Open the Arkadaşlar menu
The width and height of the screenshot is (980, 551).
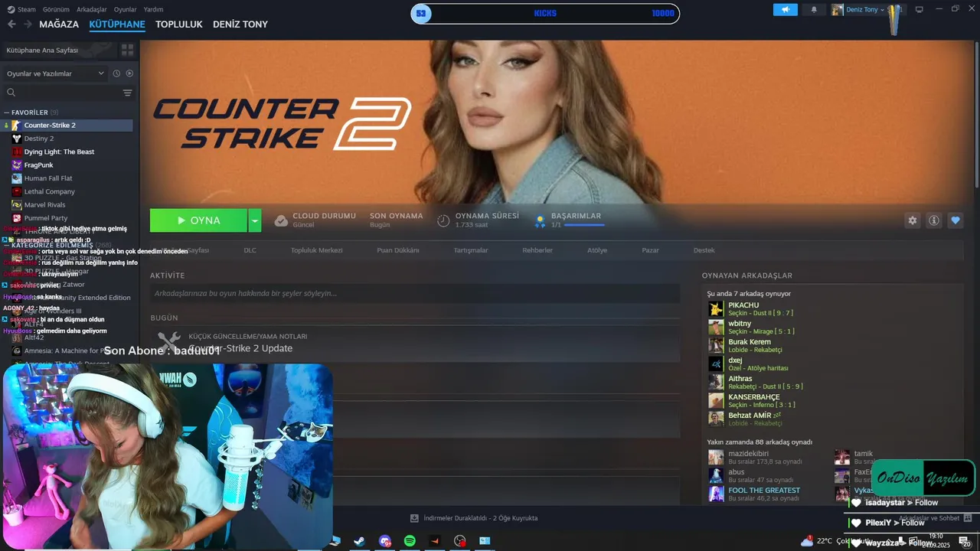[92, 9]
